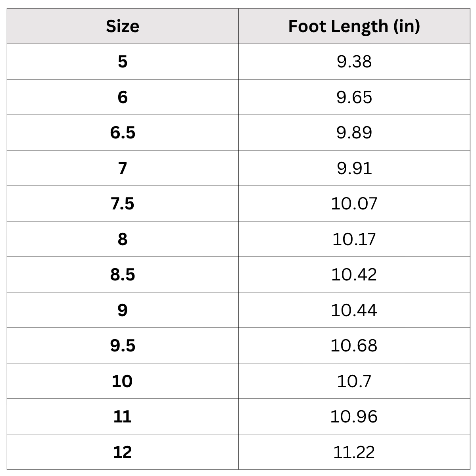Screen dimensions: 476x476
Task: Select the 9.38 foot length cell
Action: coord(354,61)
